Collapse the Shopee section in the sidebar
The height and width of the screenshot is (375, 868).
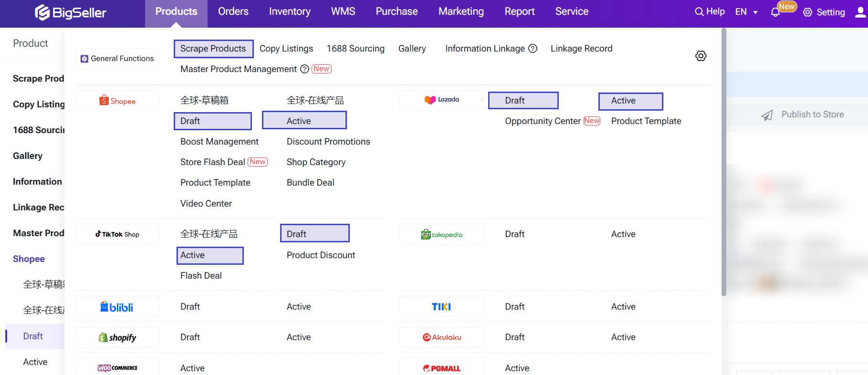29,259
